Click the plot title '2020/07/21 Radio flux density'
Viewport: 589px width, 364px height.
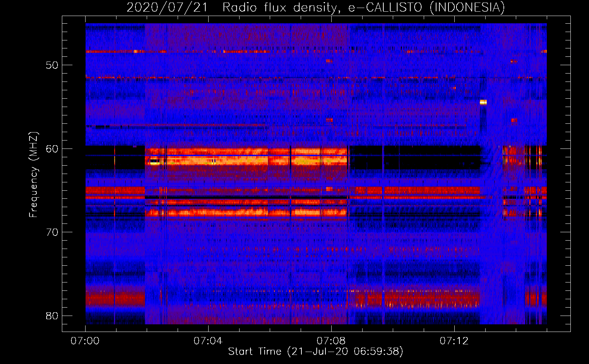point(233,8)
